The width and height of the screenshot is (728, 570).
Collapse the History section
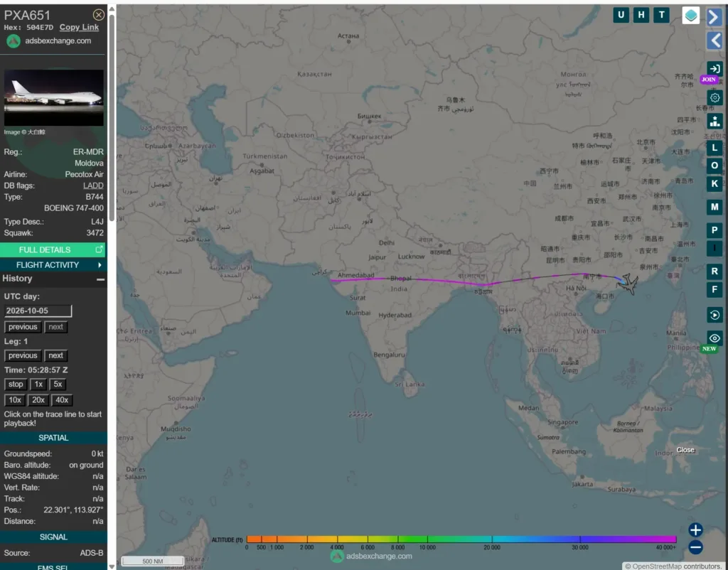pyautogui.click(x=100, y=279)
